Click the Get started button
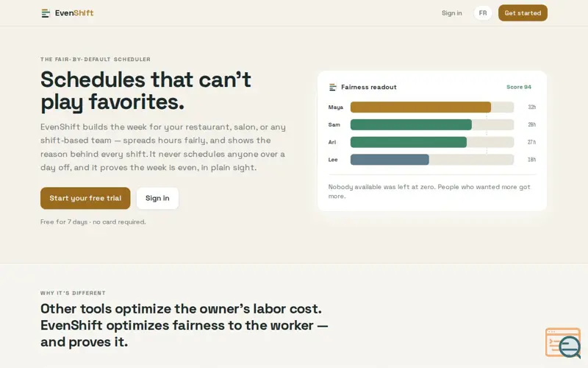This screenshot has height=368, width=588. coord(523,13)
